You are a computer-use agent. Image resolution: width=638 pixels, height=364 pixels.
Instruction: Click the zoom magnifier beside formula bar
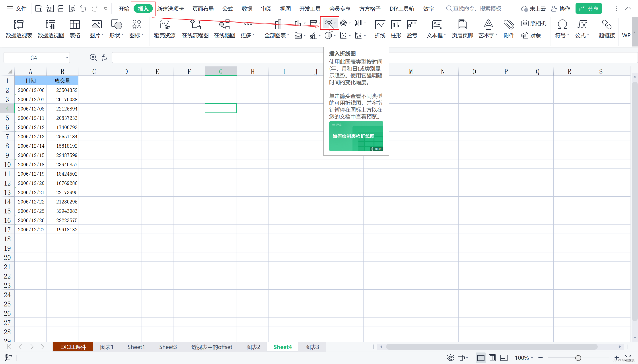click(x=93, y=58)
